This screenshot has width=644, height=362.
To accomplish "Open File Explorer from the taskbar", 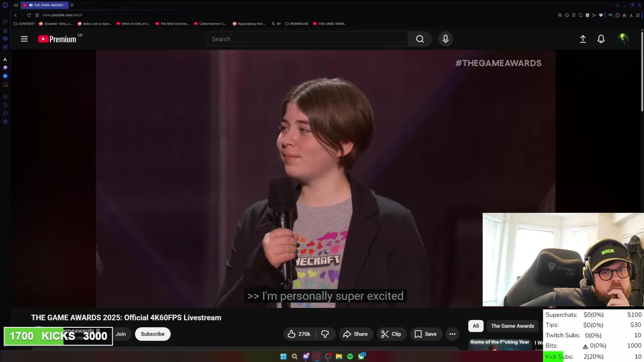I will pyautogui.click(x=339, y=356).
